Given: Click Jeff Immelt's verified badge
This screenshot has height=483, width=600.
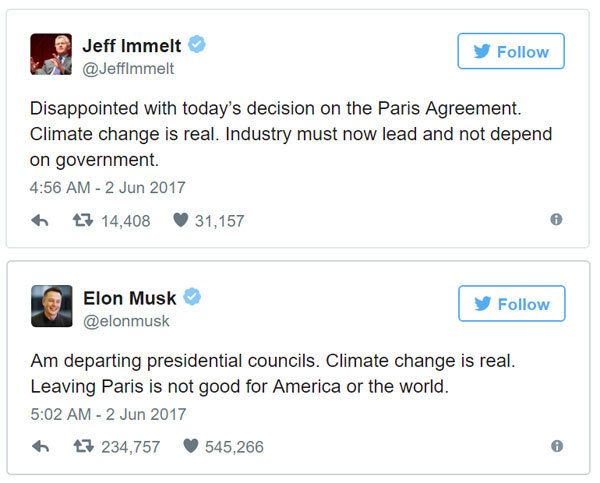Looking at the screenshot, I should point(197,46).
